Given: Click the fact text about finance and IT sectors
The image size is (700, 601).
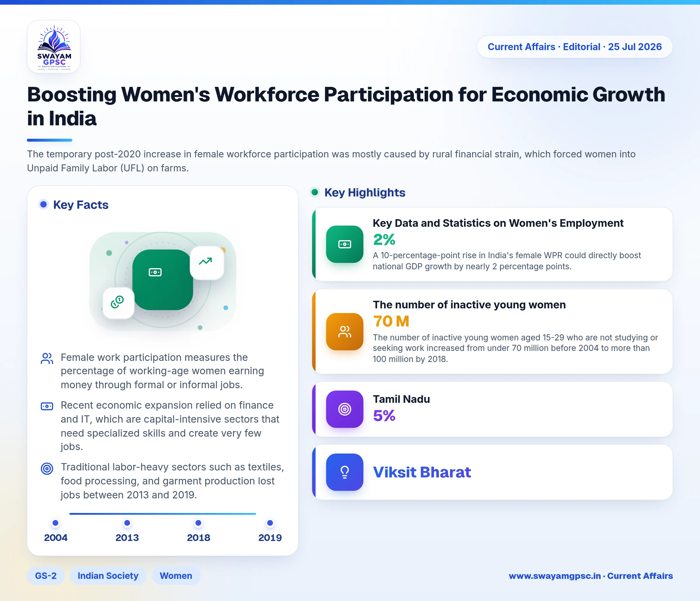Looking at the screenshot, I should tap(170, 426).
